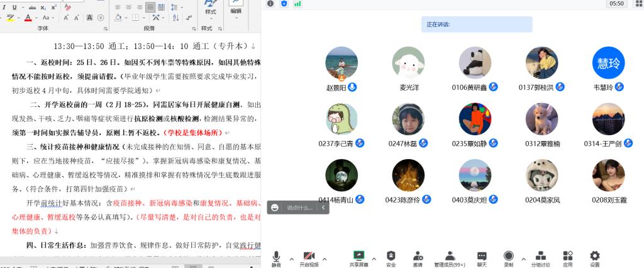Click 共享屏幕 share screen button
The width and height of the screenshot is (644, 268).
[358, 257]
